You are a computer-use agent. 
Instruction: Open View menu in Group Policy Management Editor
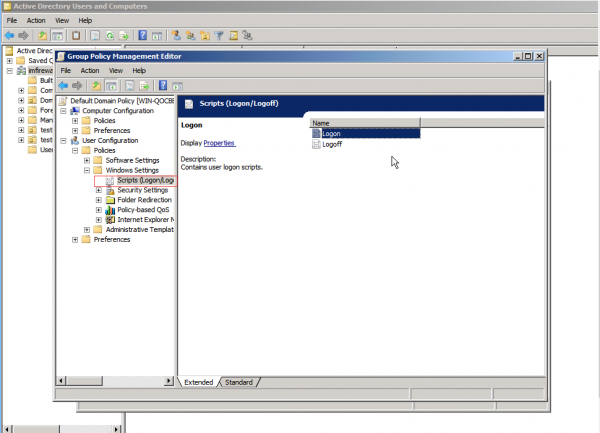(x=116, y=70)
